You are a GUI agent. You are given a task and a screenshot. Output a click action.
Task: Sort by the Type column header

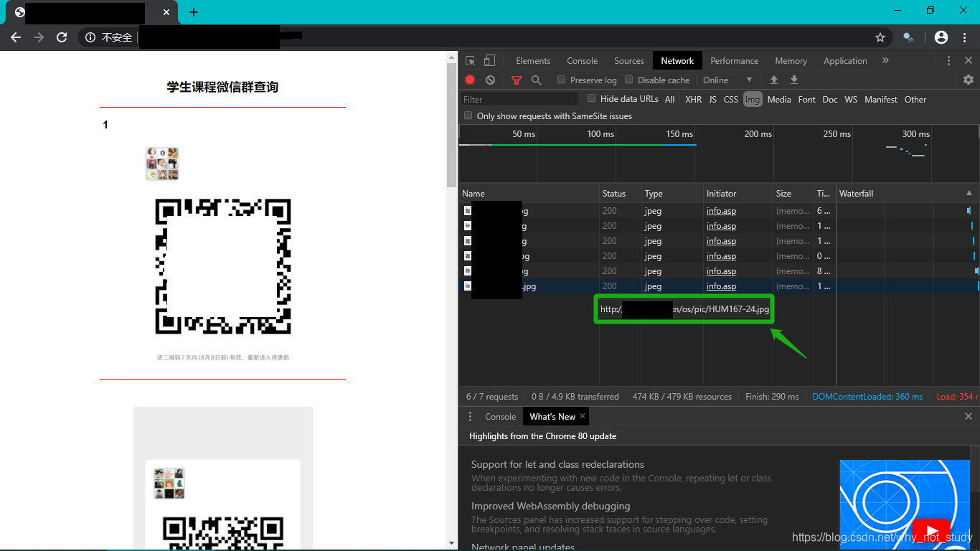tap(671, 193)
